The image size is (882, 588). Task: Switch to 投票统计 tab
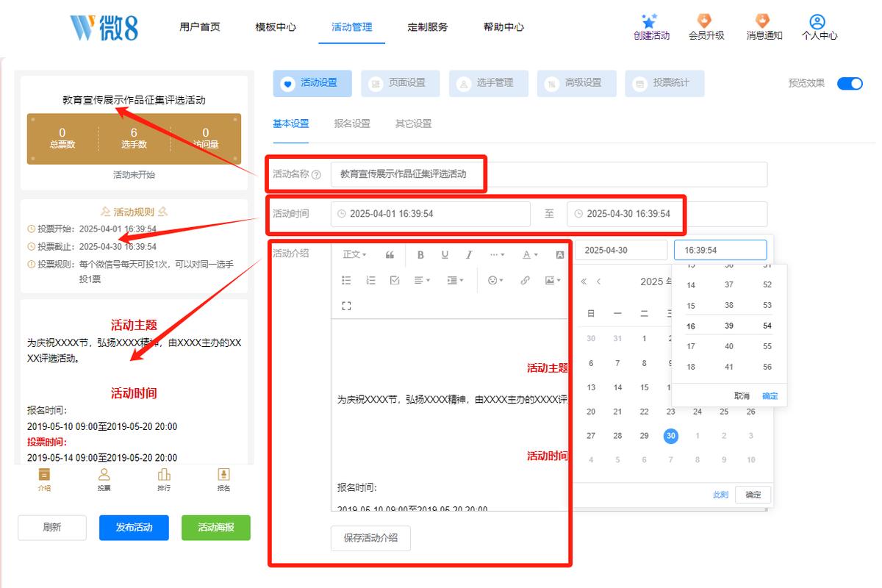(x=664, y=83)
